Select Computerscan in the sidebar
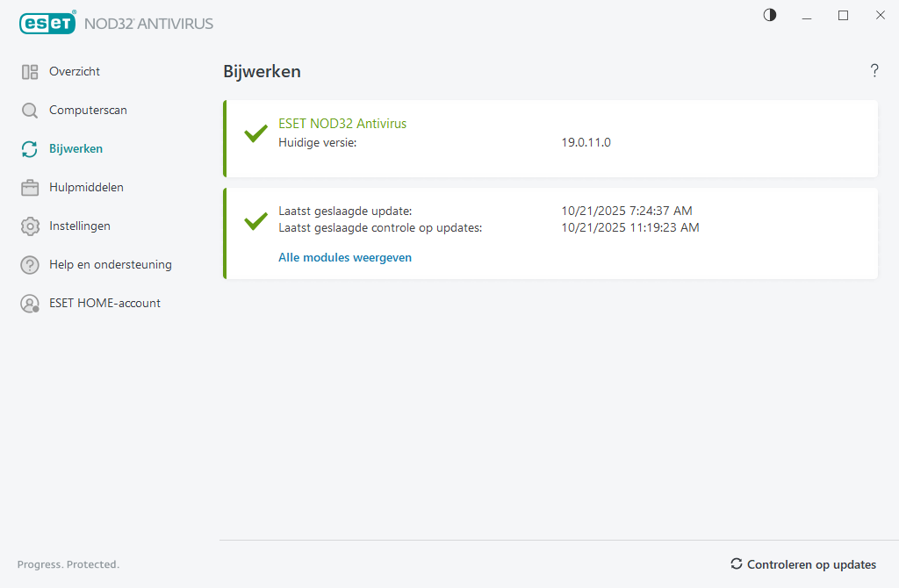This screenshot has height=588, width=899. pos(88,111)
